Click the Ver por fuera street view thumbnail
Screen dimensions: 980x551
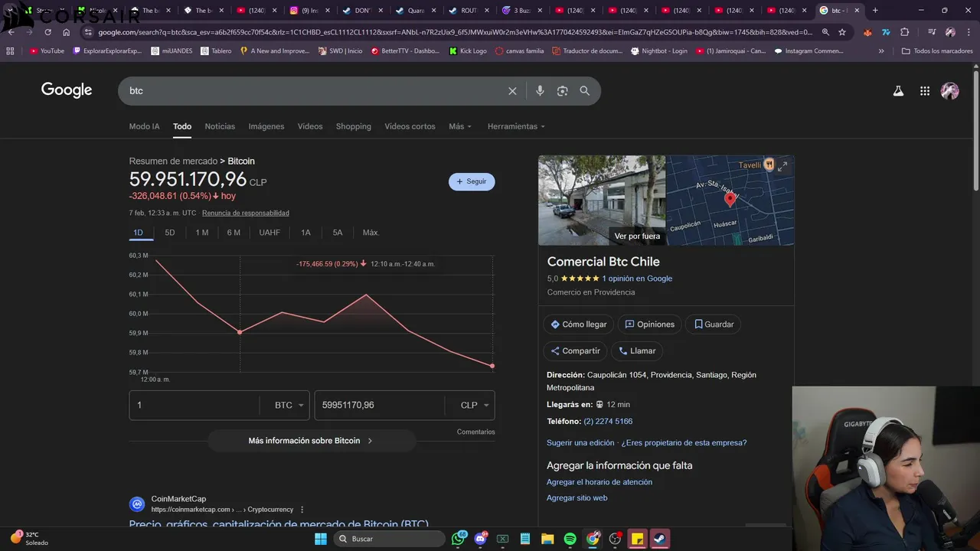(602, 201)
